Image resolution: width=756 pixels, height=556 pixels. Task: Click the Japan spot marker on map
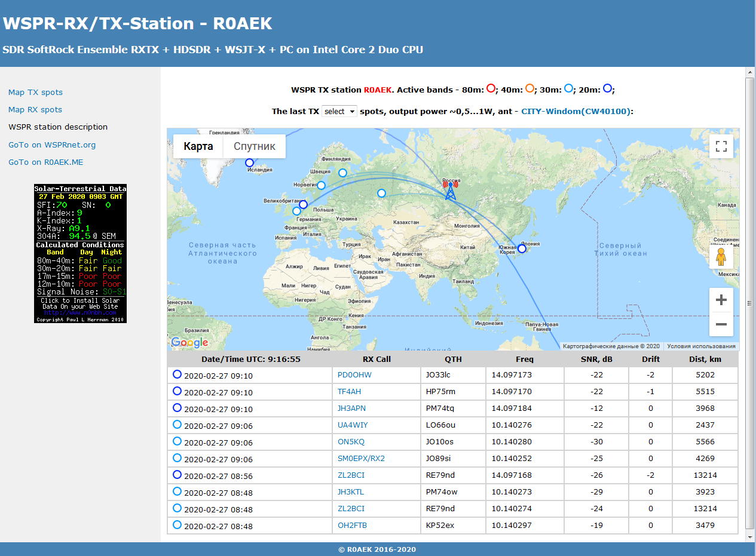point(522,248)
